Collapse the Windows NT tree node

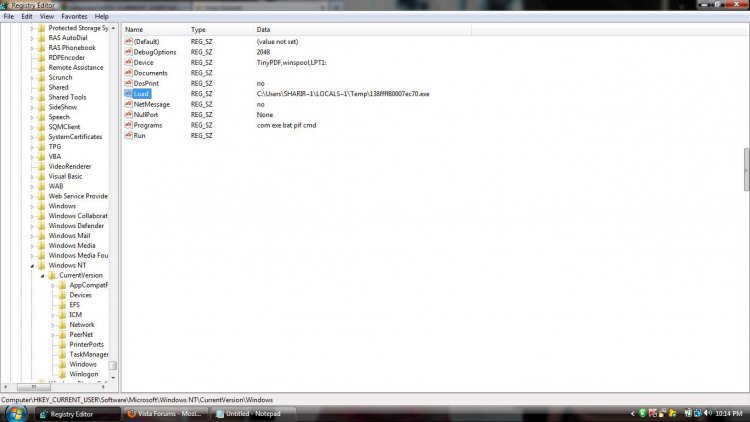coord(32,266)
